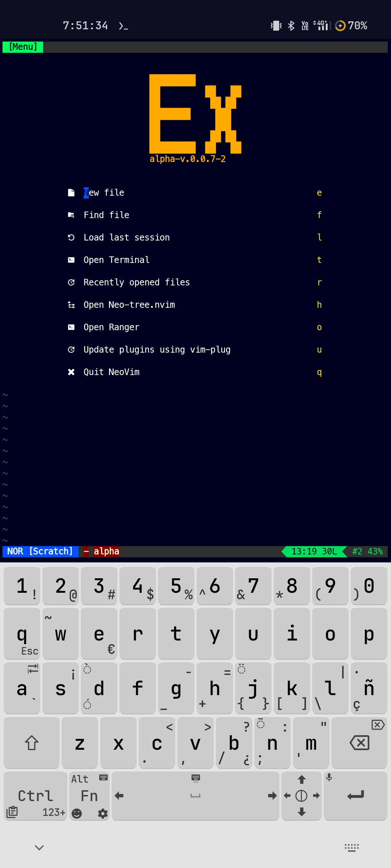Tap the 7:51:34 clock in status bar
391x868 pixels.
(x=85, y=26)
